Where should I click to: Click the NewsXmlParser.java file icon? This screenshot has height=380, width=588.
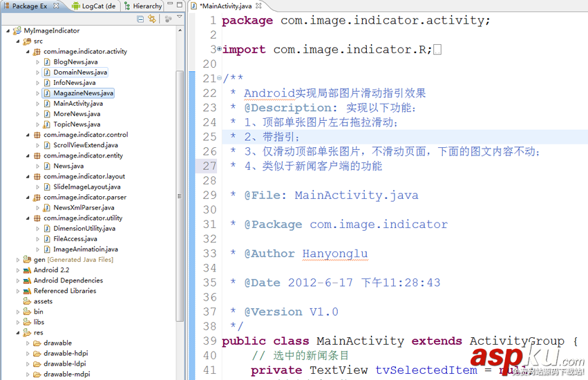[x=47, y=207]
